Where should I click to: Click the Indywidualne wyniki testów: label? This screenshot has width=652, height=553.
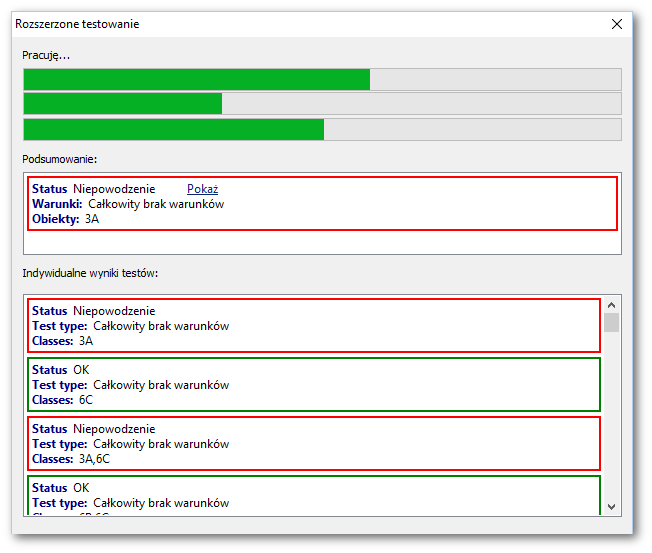(x=90, y=273)
